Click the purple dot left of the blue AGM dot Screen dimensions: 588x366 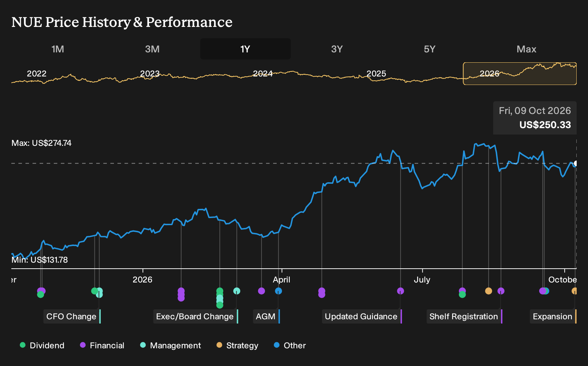tap(261, 291)
